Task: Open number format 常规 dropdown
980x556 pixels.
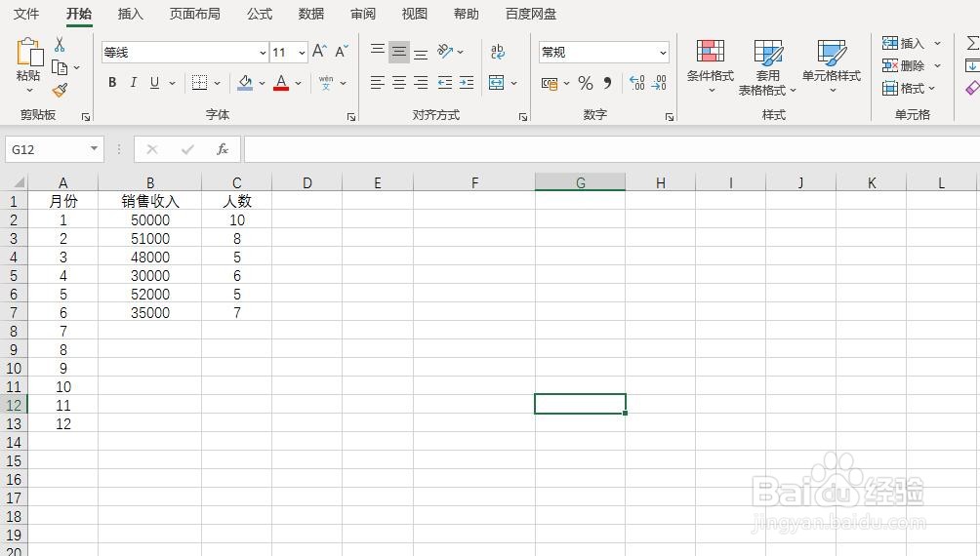Action: [663, 53]
